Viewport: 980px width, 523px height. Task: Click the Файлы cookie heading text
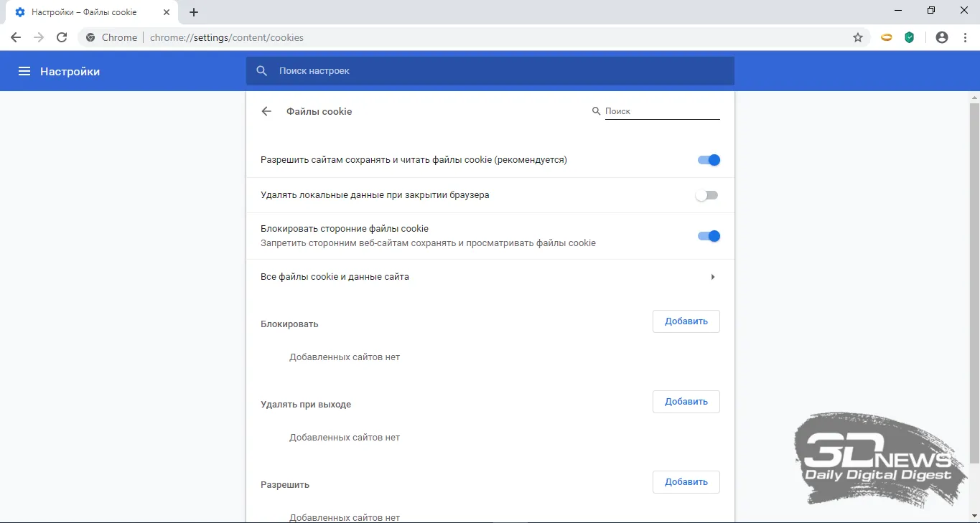click(x=319, y=111)
